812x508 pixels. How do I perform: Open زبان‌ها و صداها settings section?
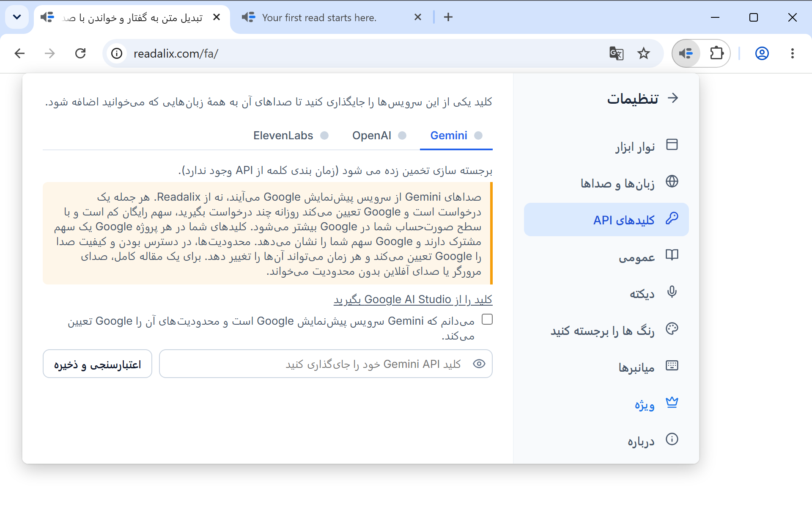click(x=606, y=183)
